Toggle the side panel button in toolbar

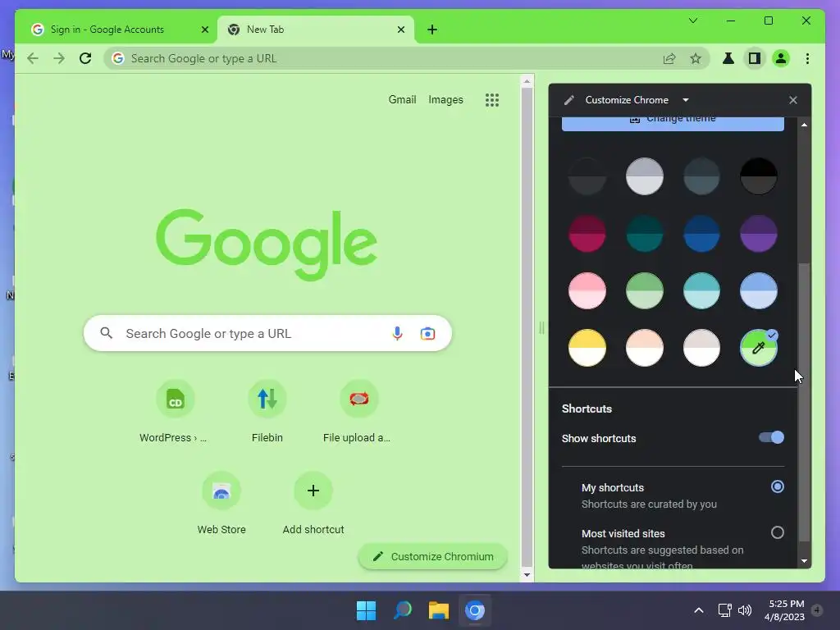[755, 58]
